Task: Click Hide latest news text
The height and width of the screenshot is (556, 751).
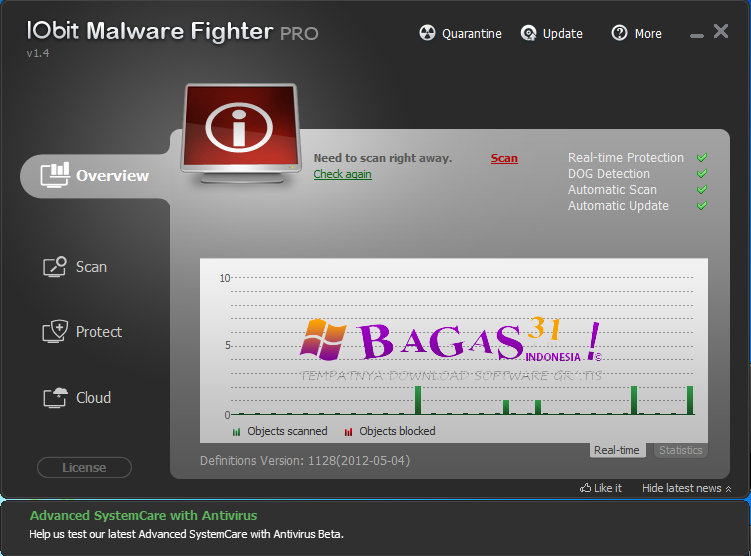Action: coord(682,488)
